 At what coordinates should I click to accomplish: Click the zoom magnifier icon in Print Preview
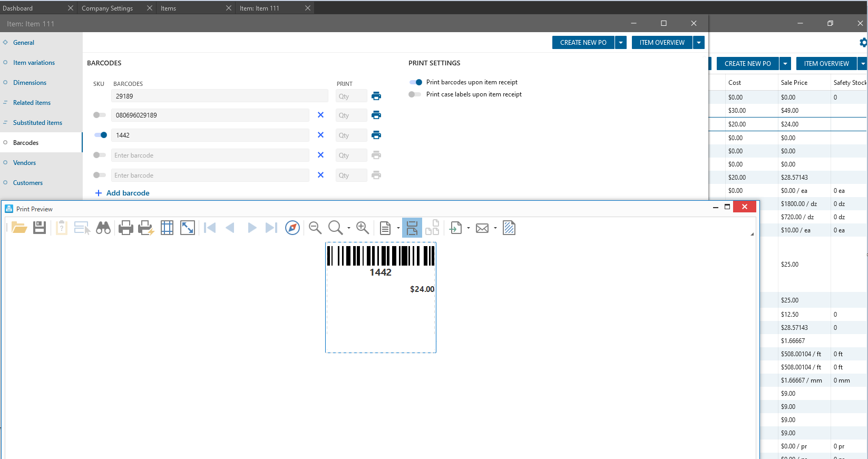click(x=335, y=228)
